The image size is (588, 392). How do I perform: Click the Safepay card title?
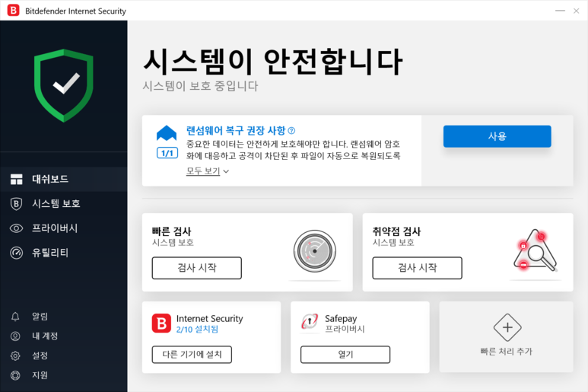(341, 318)
